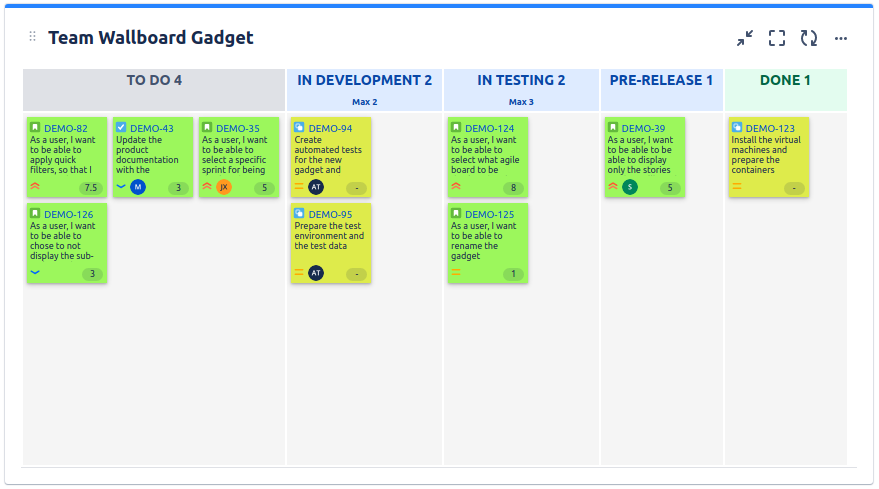
Task: Click the AT avatar on DEMO-94 card
Action: (x=316, y=187)
